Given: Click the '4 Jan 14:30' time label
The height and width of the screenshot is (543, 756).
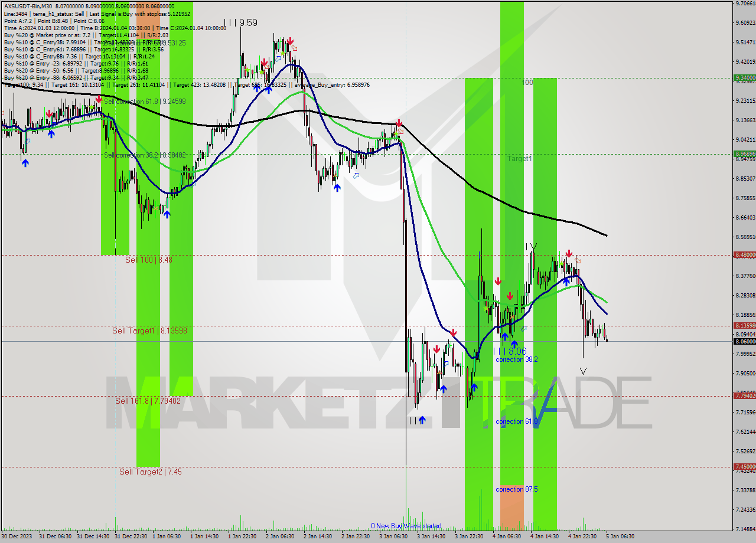Looking at the screenshot, I should point(545,537).
